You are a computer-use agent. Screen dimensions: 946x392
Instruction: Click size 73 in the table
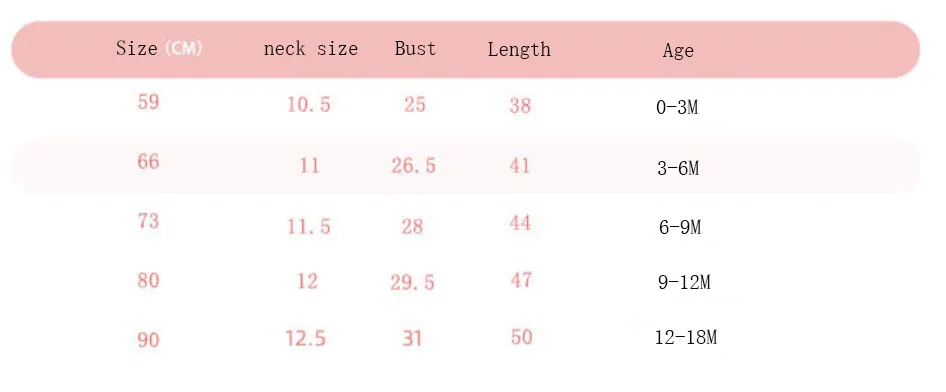pyautogui.click(x=148, y=221)
